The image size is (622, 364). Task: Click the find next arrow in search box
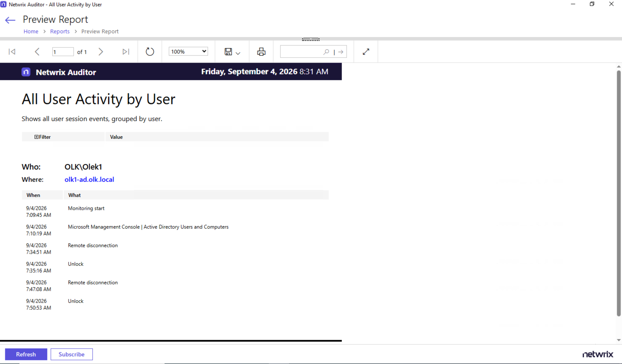click(341, 52)
